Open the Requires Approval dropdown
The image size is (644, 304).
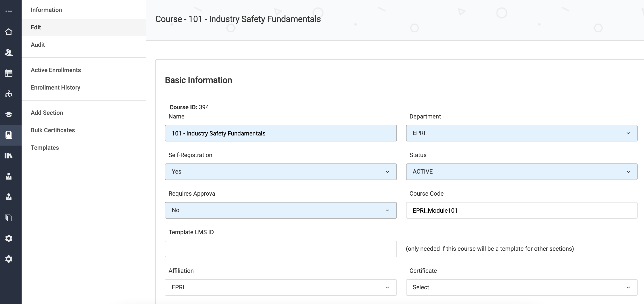pyautogui.click(x=280, y=210)
